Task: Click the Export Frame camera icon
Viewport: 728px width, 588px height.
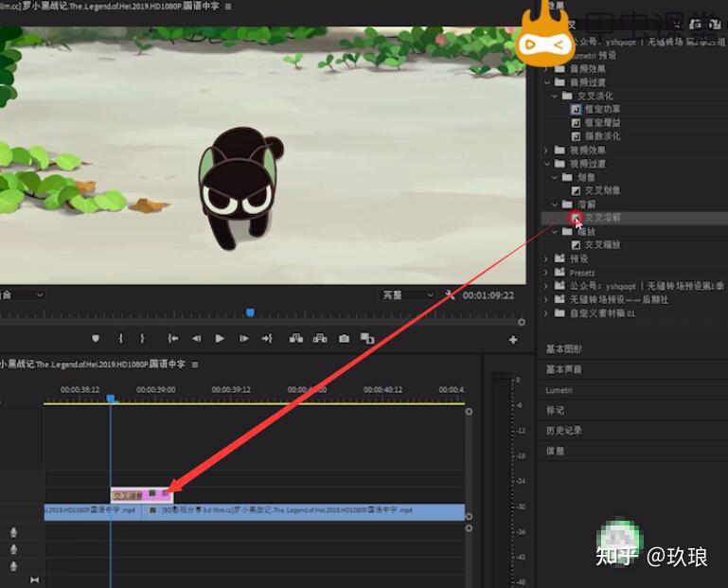Action: (x=344, y=339)
